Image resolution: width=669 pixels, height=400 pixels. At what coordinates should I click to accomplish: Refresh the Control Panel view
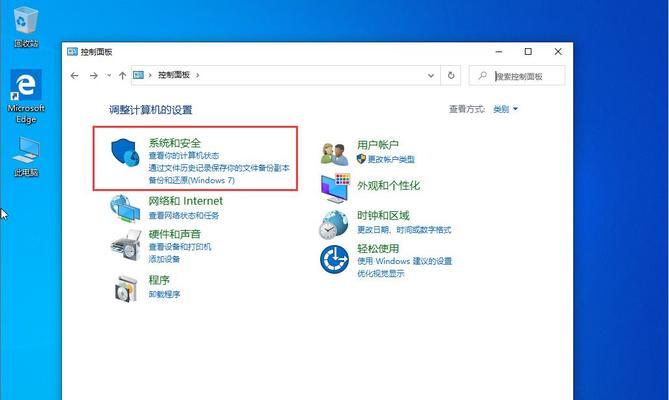(451, 75)
